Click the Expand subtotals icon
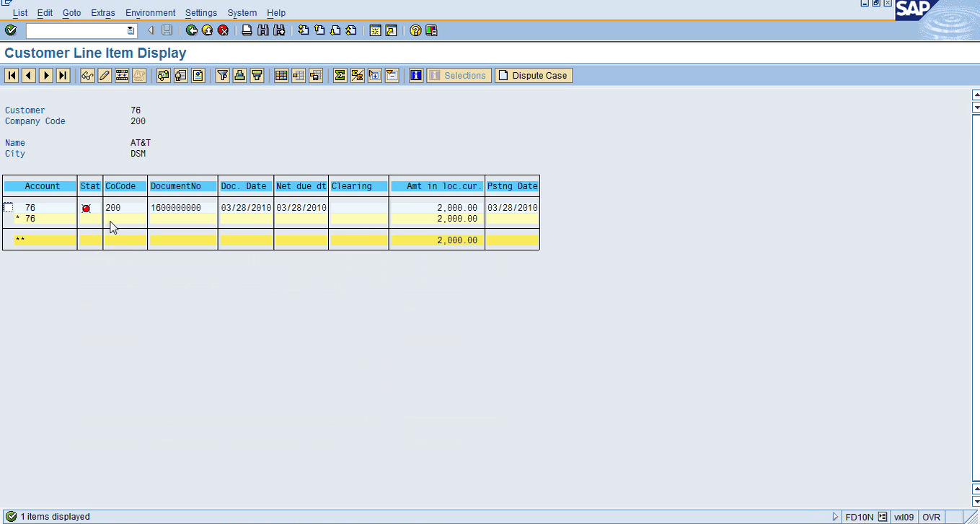 (x=374, y=75)
